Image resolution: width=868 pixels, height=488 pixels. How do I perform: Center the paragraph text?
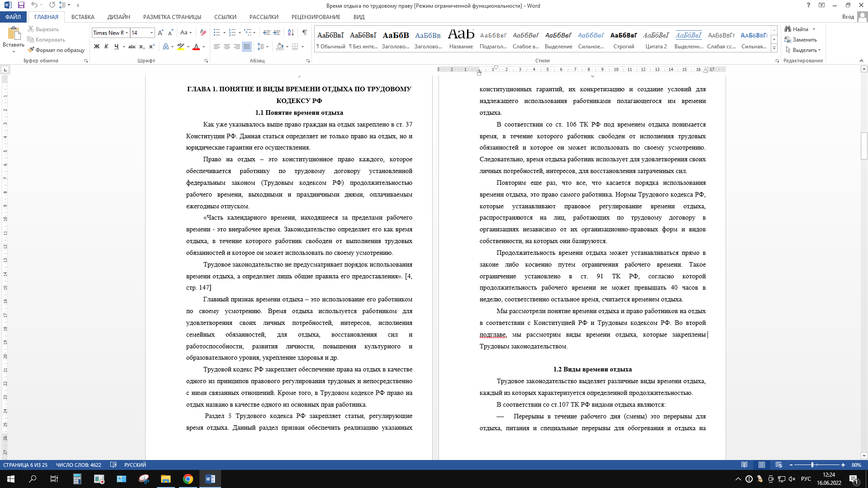click(227, 47)
